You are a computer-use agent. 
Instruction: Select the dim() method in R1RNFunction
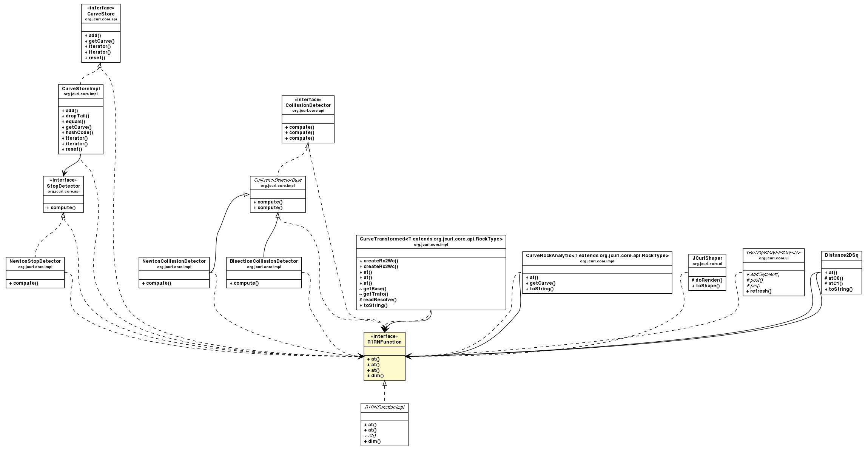click(x=375, y=376)
